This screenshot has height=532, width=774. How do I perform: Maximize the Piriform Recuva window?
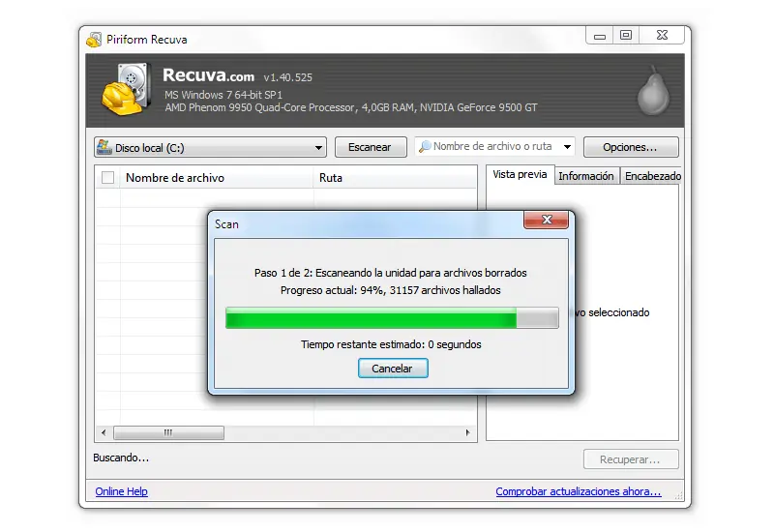pos(626,36)
